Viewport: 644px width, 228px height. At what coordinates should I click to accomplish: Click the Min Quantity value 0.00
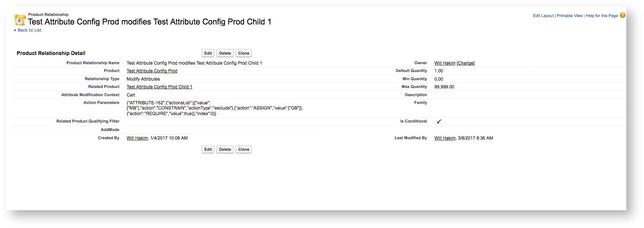(x=439, y=79)
